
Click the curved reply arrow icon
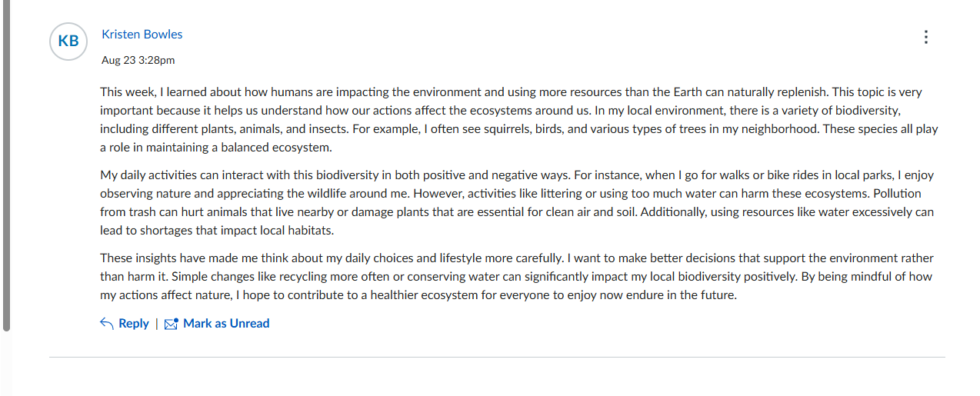(107, 324)
